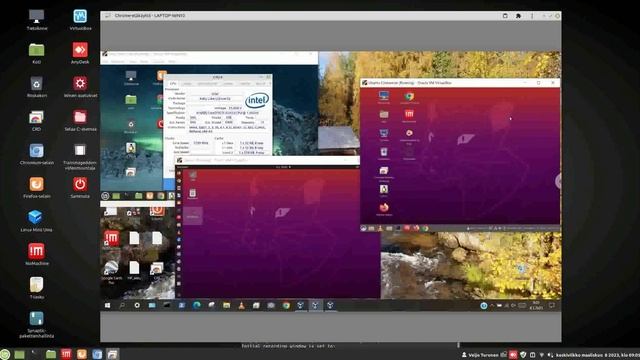Expand the Chrome Remote Desktop side panel arrow
Screen dimensions: 640x360
[558, 181]
